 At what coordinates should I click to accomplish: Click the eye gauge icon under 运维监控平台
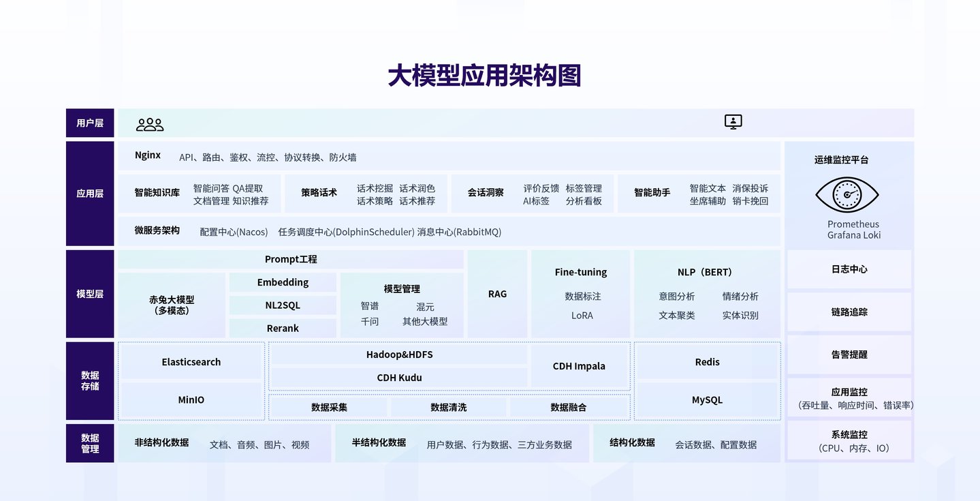pyautogui.click(x=847, y=194)
